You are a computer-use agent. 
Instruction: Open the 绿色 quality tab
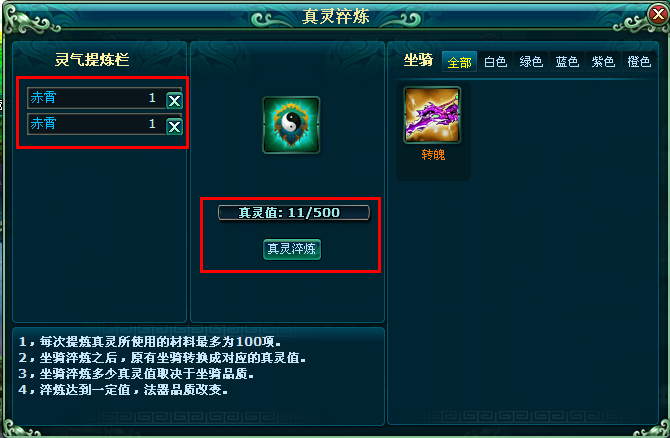click(531, 62)
